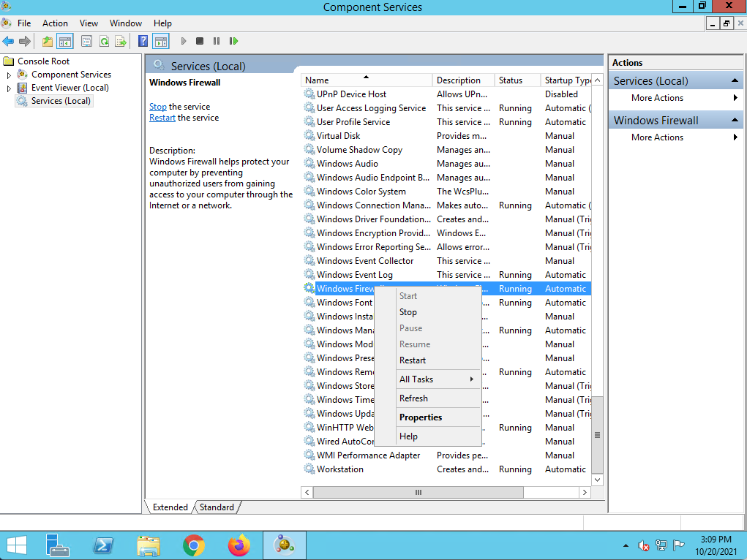Open Firefox from the taskbar
The height and width of the screenshot is (560, 747).
click(x=239, y=545)
